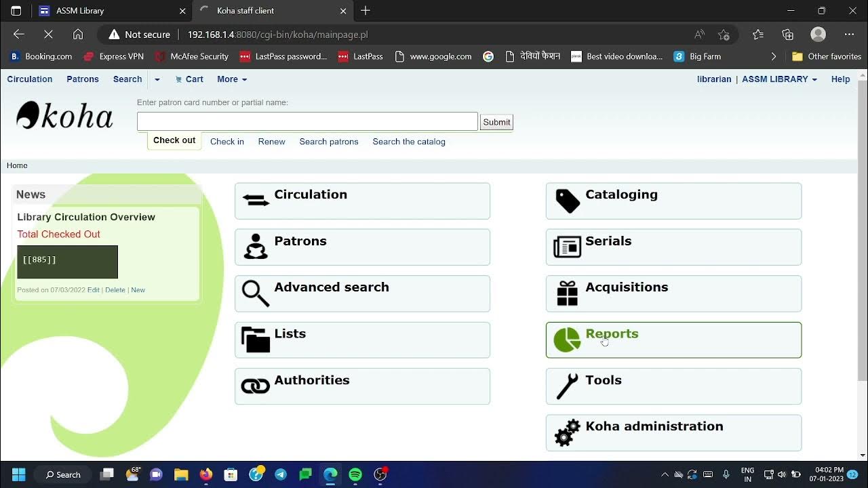Delete the news item
Image resolution: width=868 pixels, height=488 pixels.
pos(115,289)
